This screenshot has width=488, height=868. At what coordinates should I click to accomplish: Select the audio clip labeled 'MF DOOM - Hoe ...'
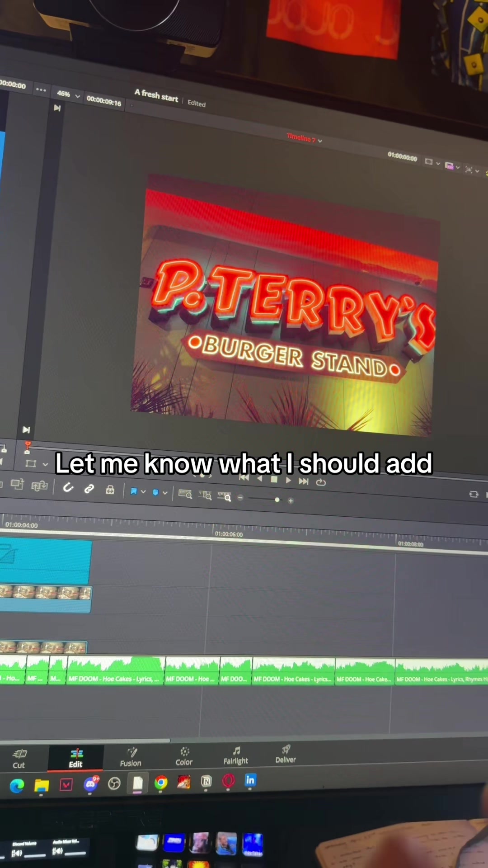[x=192, y=671]
